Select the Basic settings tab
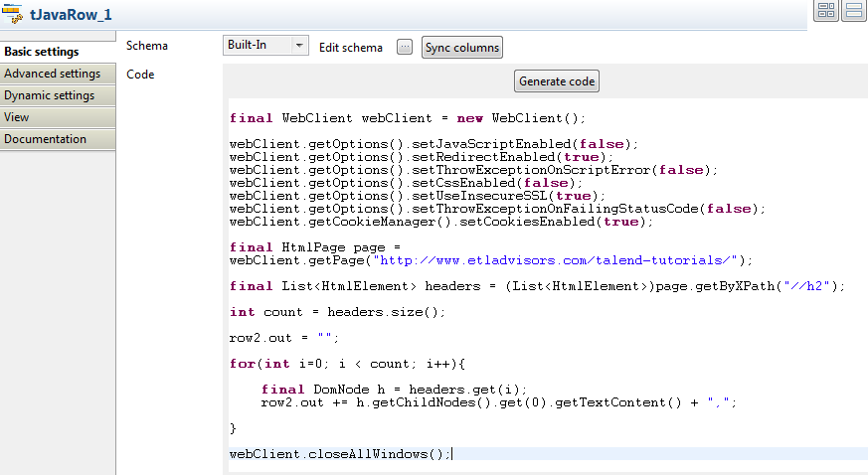The image size is (868, 475). [58, 52]
